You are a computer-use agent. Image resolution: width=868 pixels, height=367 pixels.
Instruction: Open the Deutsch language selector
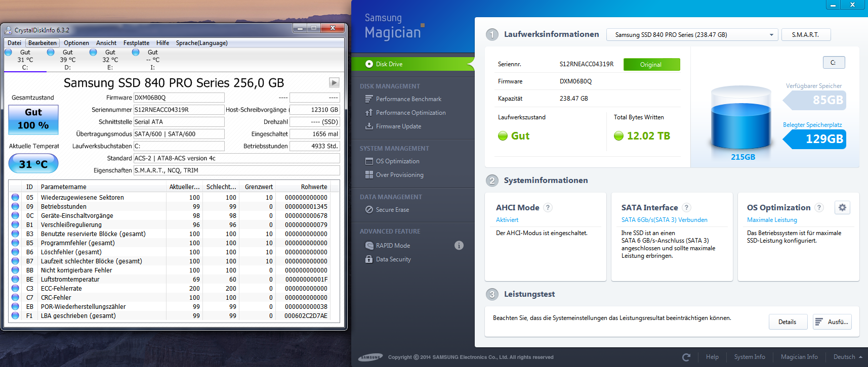pyautogui.click(x=848, y=357)
